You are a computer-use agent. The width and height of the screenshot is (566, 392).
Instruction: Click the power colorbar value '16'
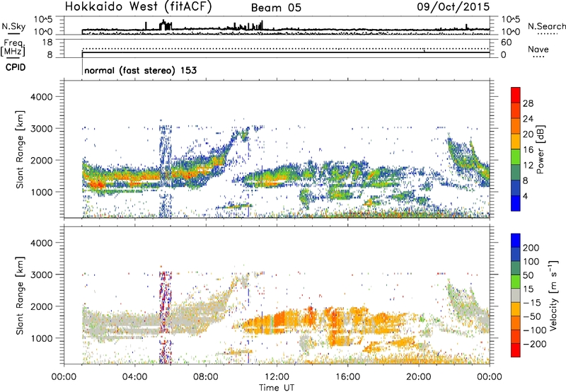(x=528, y=150)
